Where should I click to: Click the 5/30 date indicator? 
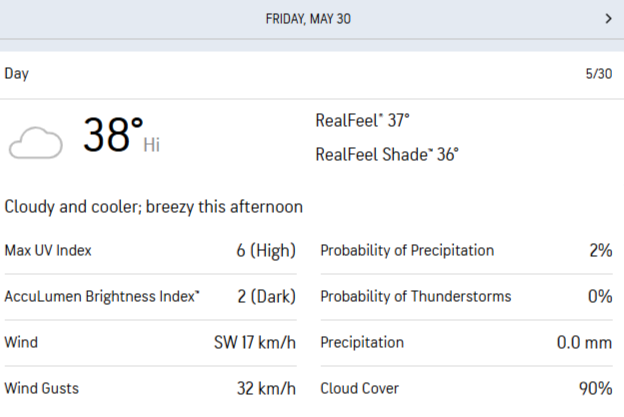(x=599, y=74)
